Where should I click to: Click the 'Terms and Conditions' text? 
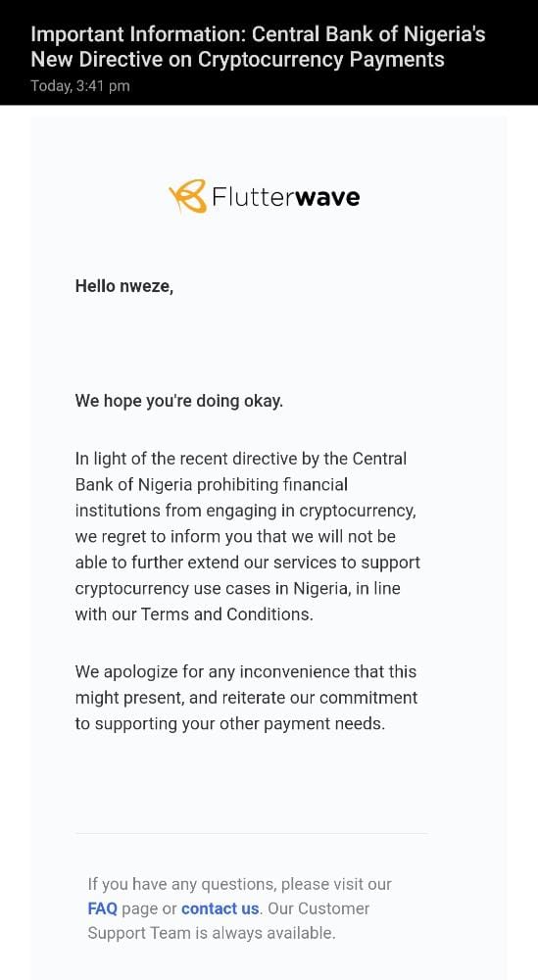(225, 614)
